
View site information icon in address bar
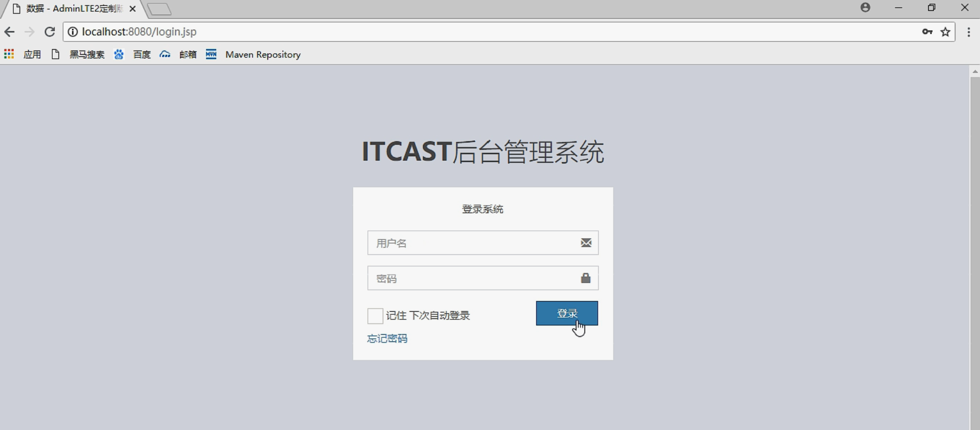[x=73, y=32]
